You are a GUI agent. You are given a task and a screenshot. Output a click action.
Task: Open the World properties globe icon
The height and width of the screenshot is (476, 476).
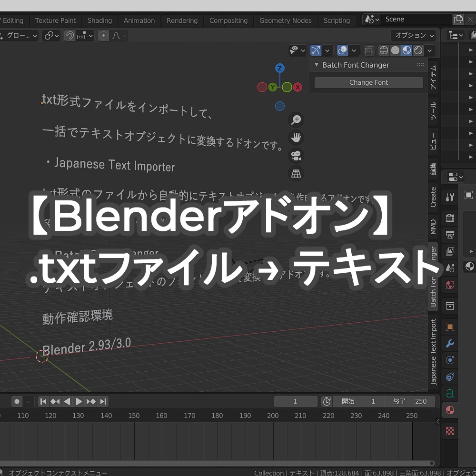click(x=450, y=285)
